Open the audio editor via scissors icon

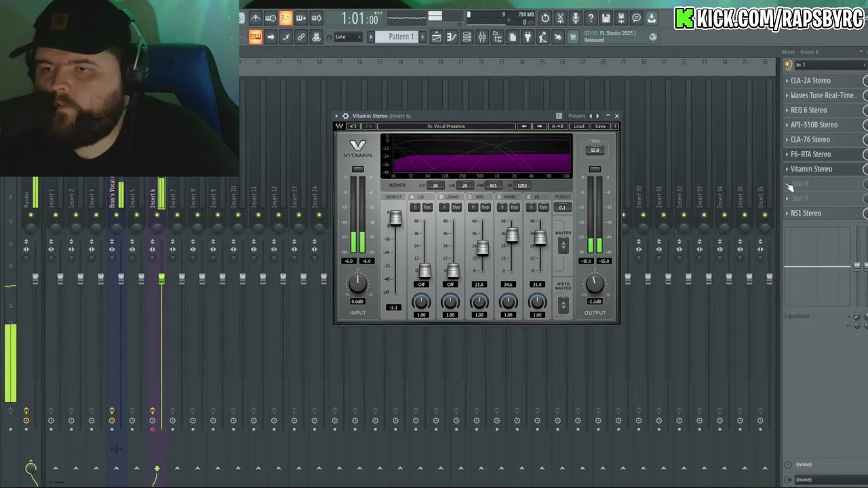pos(560,18)
